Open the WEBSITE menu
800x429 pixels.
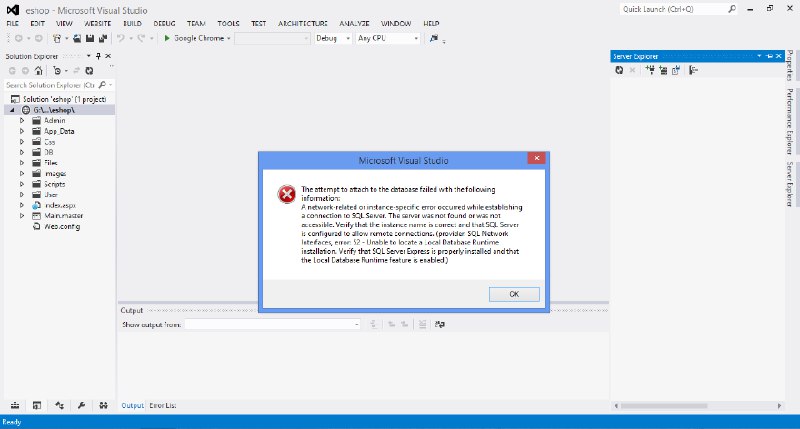point(97,23)
